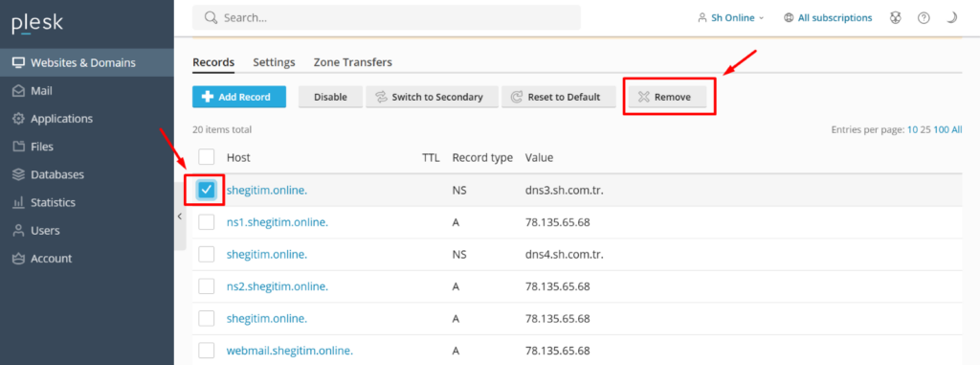Open shegitim.online. link for dns3 NS record

point(267,190)
